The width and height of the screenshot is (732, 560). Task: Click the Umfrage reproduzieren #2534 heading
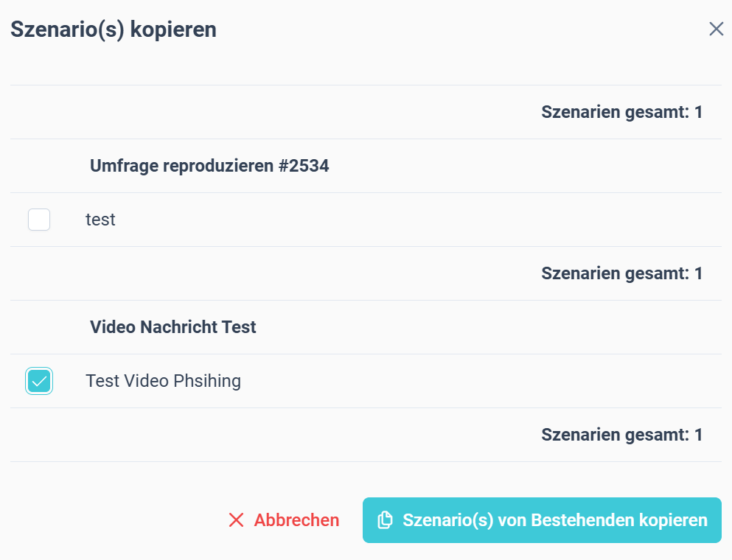(209, 166)
